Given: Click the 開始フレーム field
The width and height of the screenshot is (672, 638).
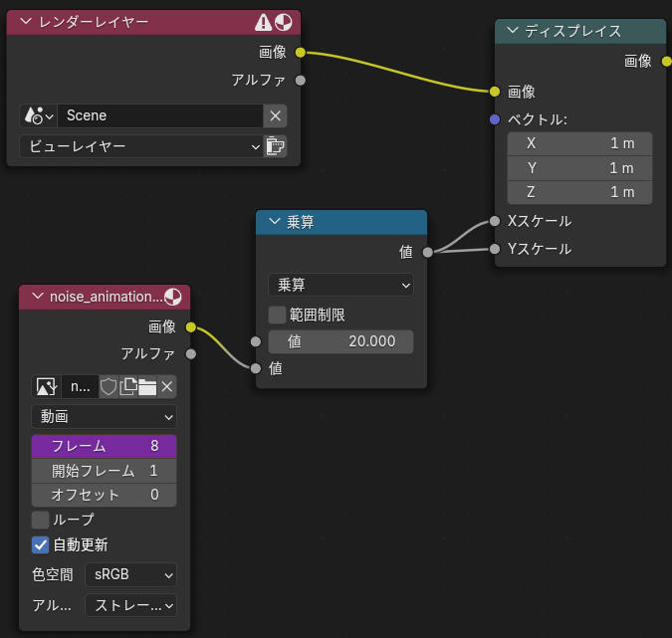Looking at the screenshot, I should point(105,471).
